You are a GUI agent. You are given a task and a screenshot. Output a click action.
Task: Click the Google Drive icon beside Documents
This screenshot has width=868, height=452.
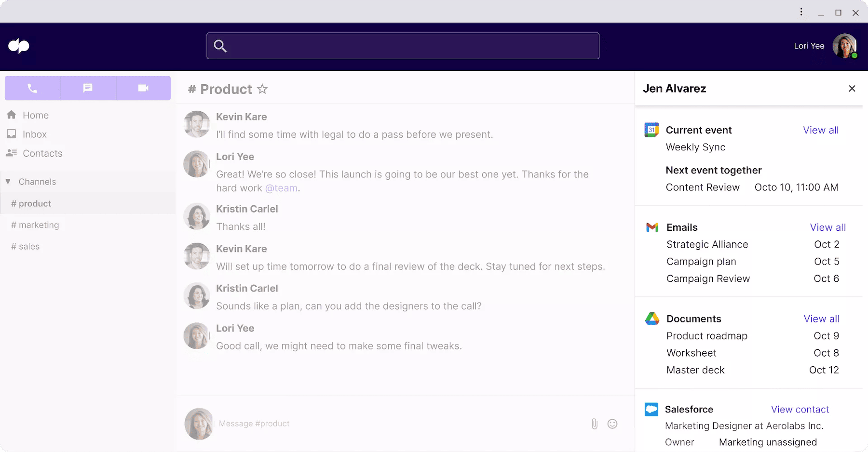(652, 319)
